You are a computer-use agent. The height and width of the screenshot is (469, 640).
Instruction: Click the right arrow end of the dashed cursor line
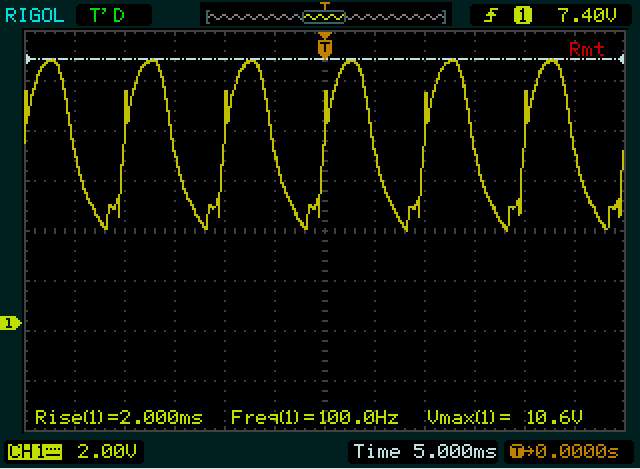click(x=621, y=59)
